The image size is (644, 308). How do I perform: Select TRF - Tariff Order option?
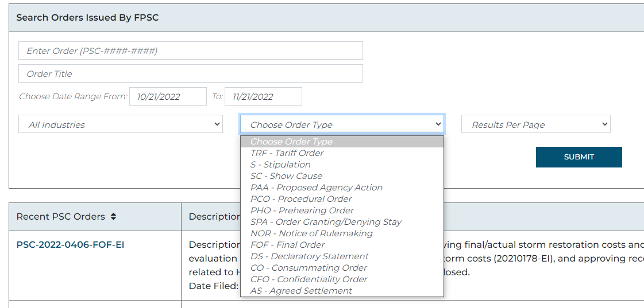(x=287, y=153)
